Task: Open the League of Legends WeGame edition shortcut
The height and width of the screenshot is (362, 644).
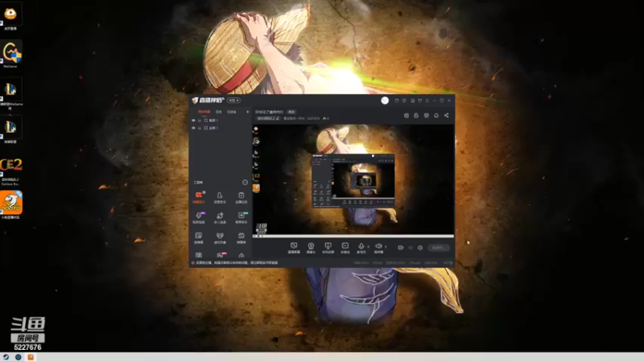Action: tap(10, 96)
